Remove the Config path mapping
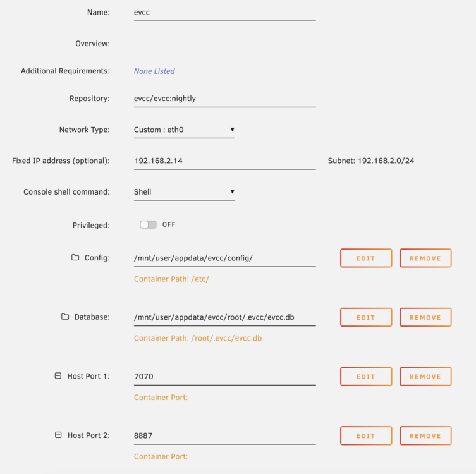 425,258
